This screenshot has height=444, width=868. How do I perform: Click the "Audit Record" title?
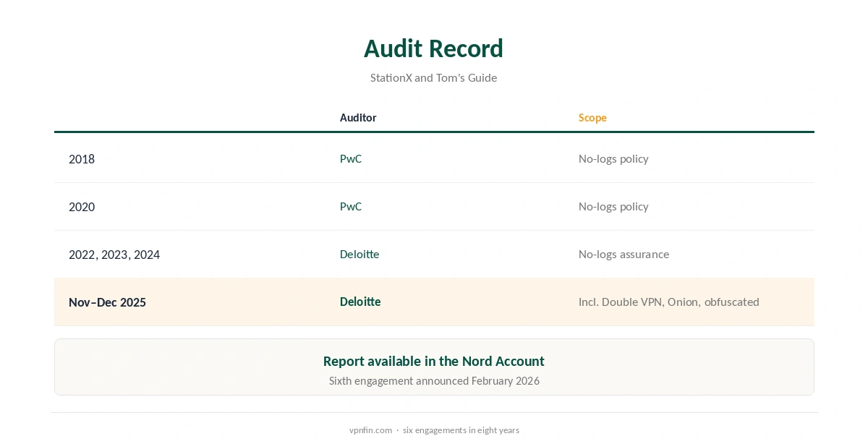coord(433,48)
